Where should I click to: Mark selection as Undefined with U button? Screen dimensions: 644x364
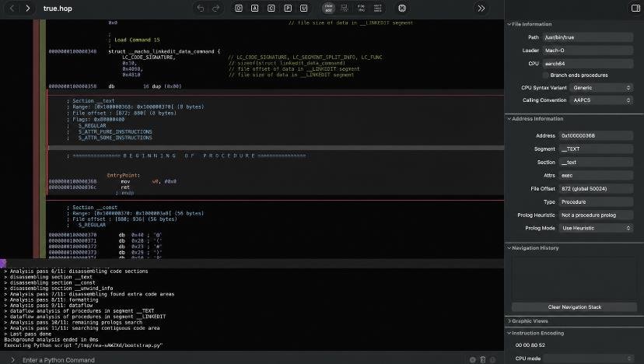[x=303, y=9]
